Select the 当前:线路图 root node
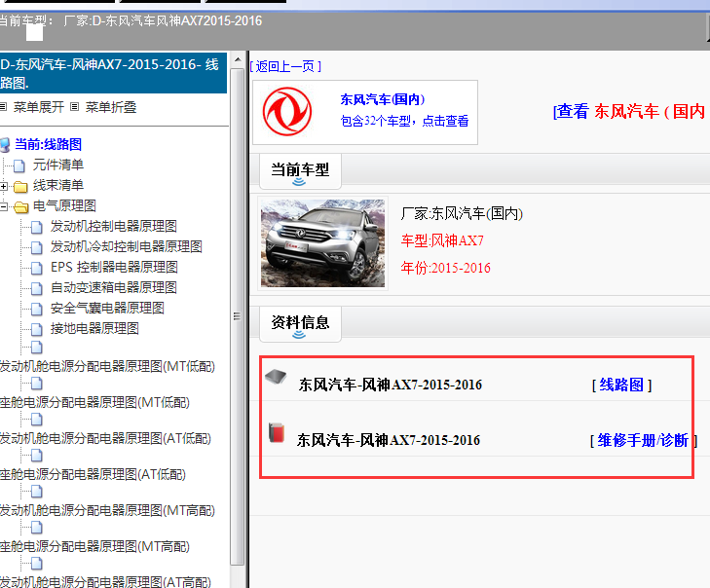The width and height of the screenshot is (710, 588). tap(48, 144)
